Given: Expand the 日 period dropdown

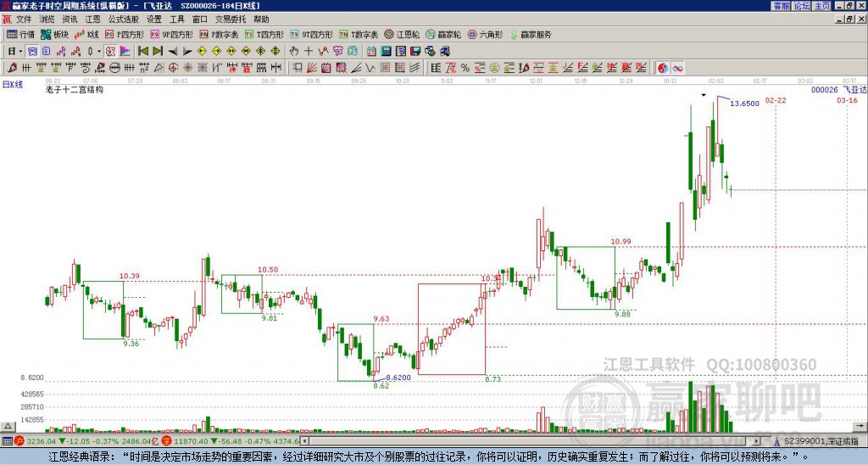Looking at the screenshot, I should (20, 51).
